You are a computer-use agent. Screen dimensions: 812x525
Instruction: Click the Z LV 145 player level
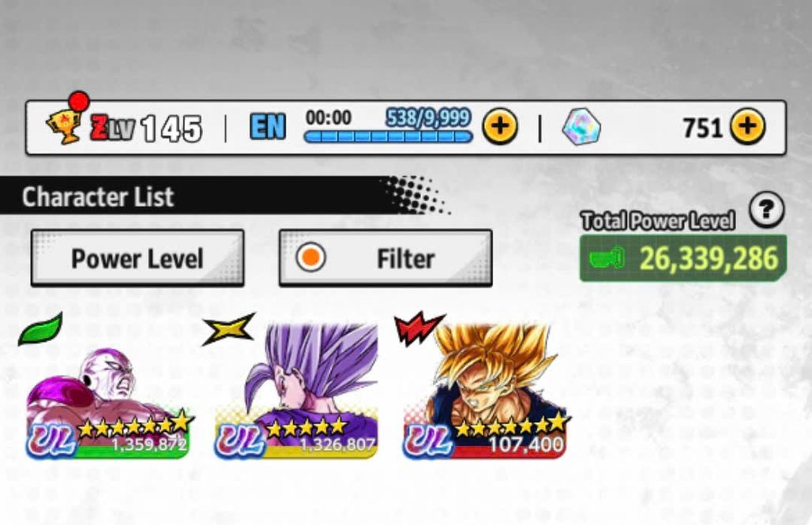click(x=146, y=127)
